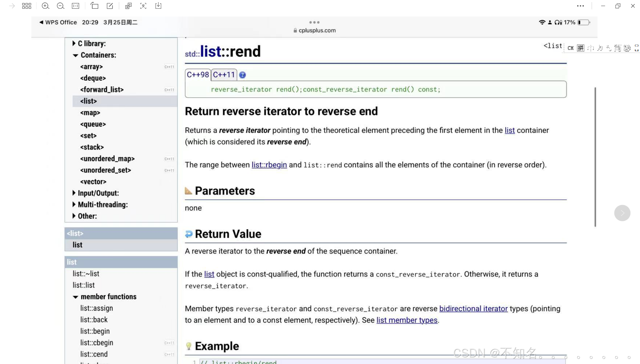Save image with download icon

[x=158, y=6]
